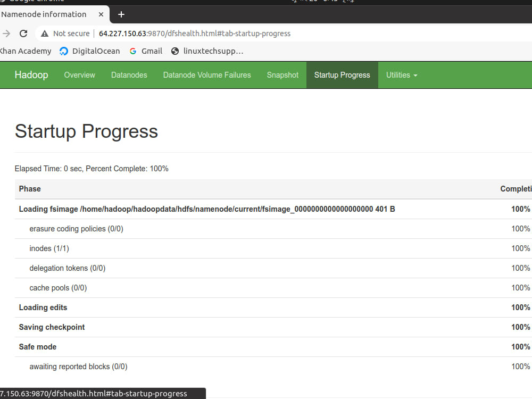Viewport: 532px width, 399px height.
Task: Open the Snapshot tab
Action: point(282,75)
